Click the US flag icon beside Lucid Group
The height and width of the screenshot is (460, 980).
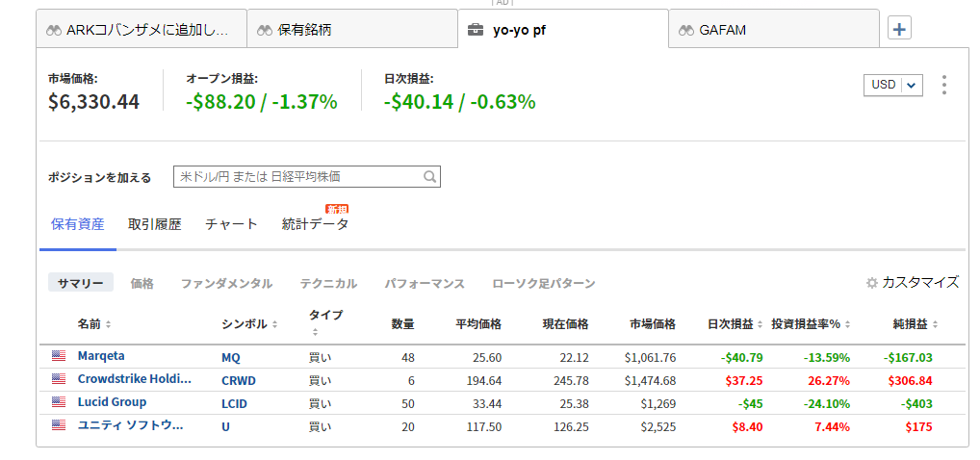pos(59,402)
